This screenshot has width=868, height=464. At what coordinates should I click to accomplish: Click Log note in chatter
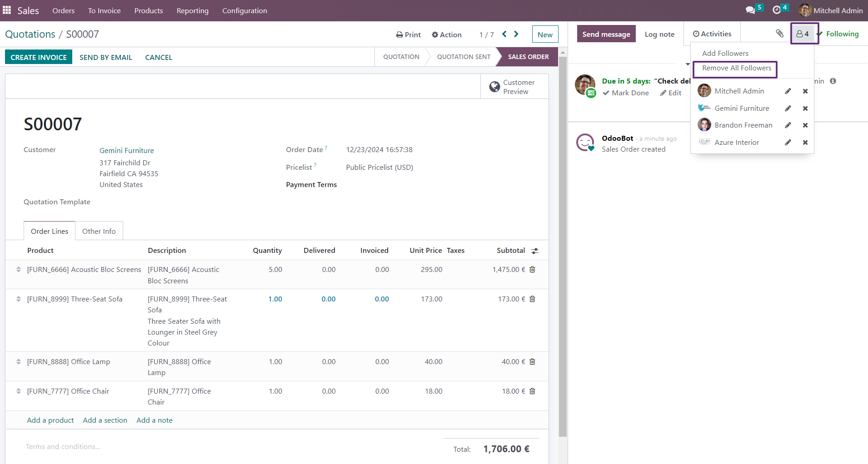[x=659, y=34]
